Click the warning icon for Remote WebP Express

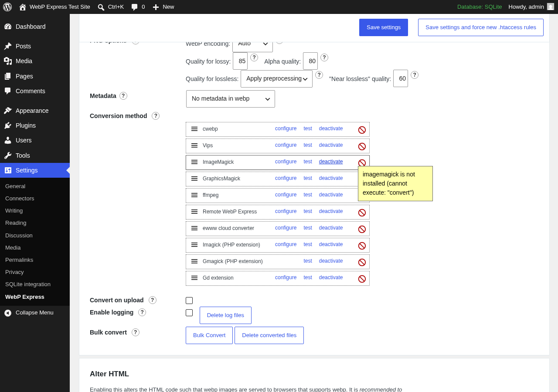point(362,213)
